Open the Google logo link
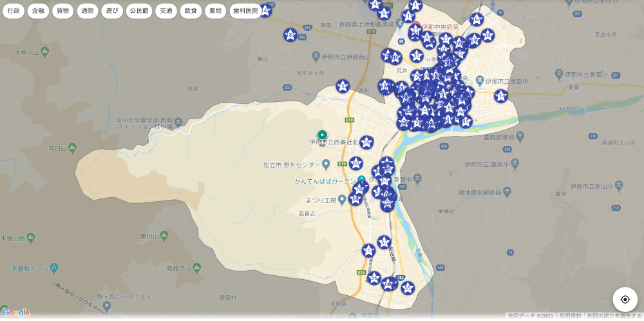644x321 pixels. [16, 313]
